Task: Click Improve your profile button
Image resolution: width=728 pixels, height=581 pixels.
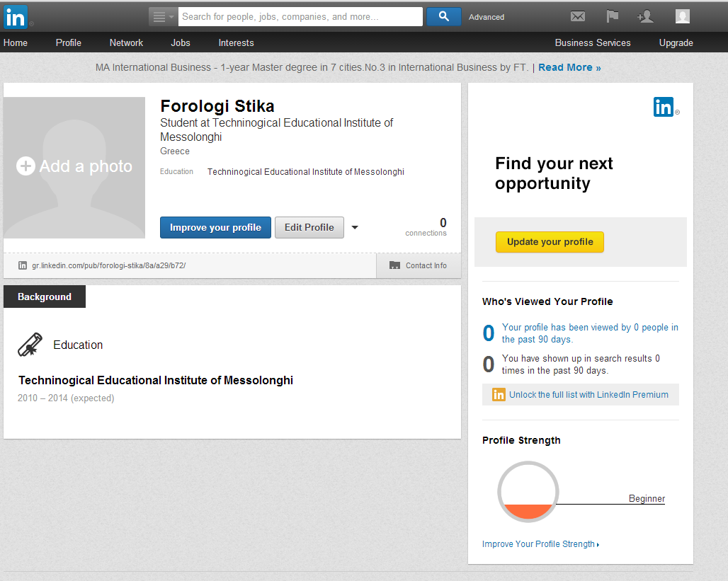Action: [215, 227]
